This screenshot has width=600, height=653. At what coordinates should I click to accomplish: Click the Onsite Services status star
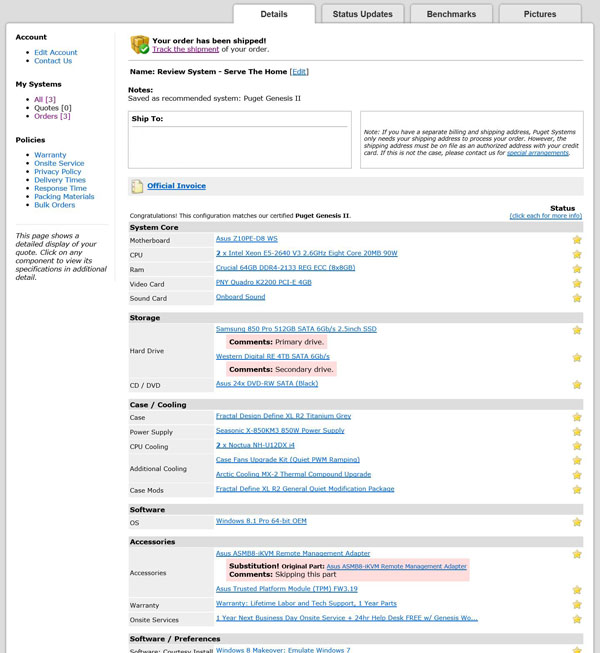(x=577, y=619)
